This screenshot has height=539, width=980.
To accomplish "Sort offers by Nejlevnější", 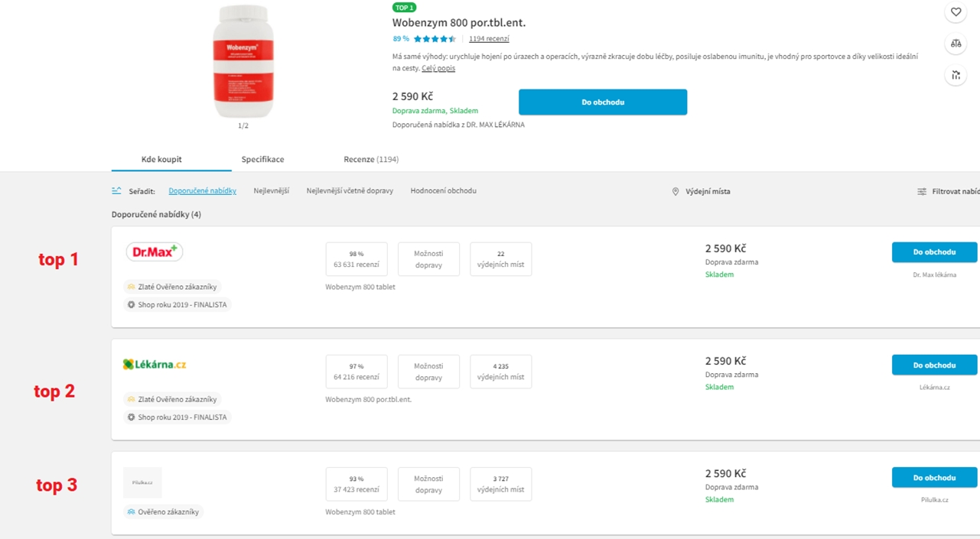I will 272,191.
